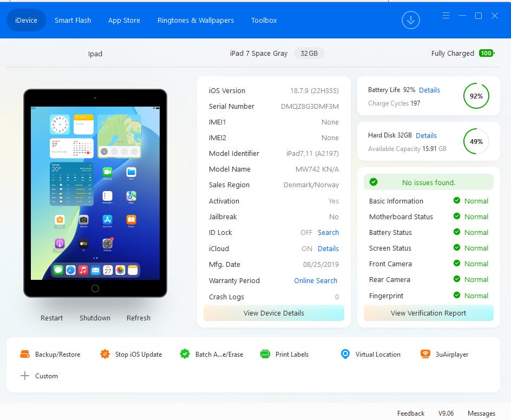The height and width of the screenshot is (420, 511).
Task: Open Hard Disk Details link
Action: (426, 135)
